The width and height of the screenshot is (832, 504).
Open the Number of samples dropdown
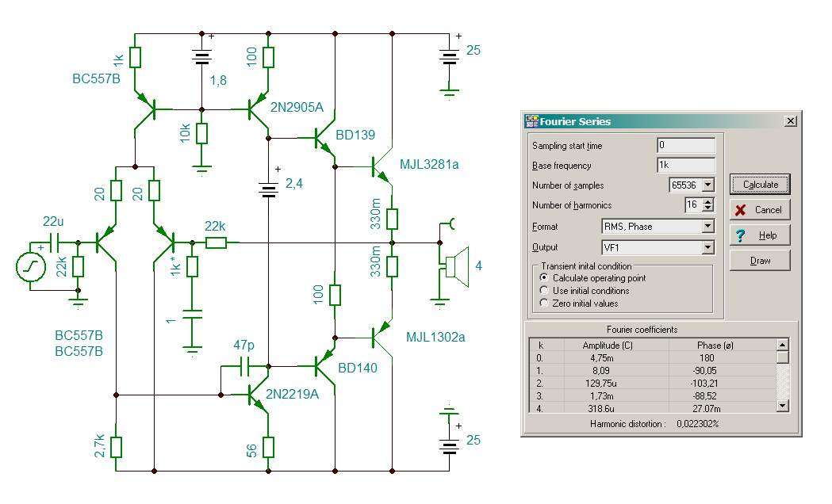[x=708, y=185]
